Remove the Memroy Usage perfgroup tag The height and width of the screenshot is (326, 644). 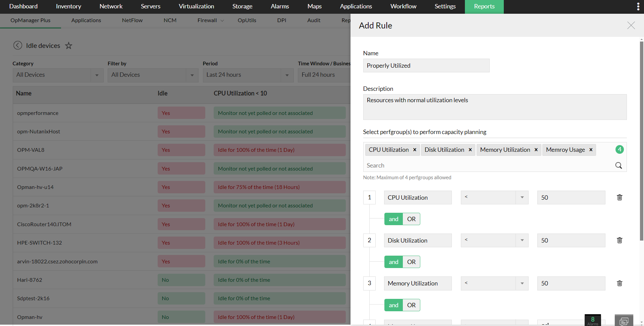coord(591,150)
